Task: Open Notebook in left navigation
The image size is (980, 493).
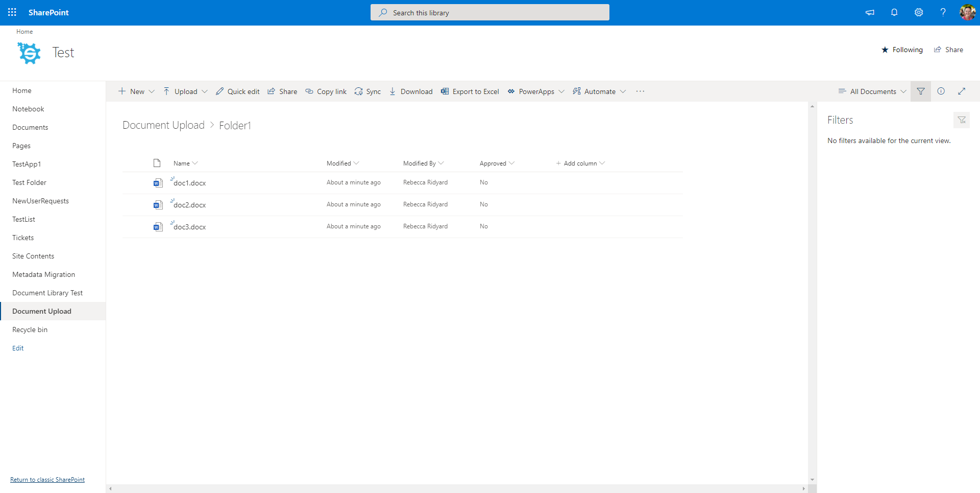Action: 28,109
